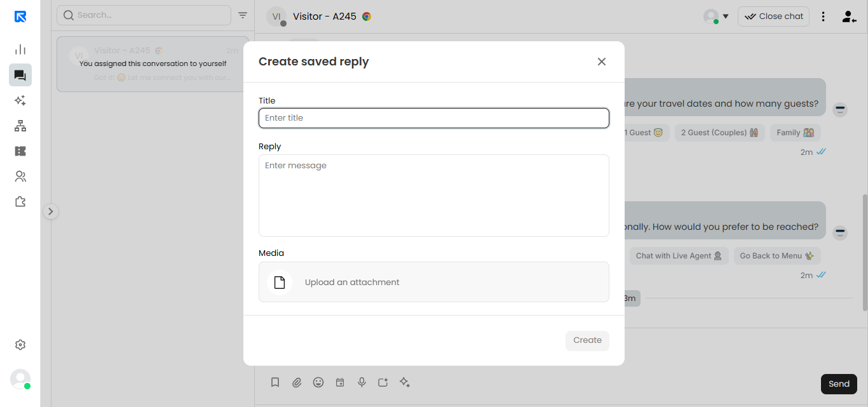Open the three-dot more options menu
The width and height of the screenshot is (868, 407).
coord(824,17)
